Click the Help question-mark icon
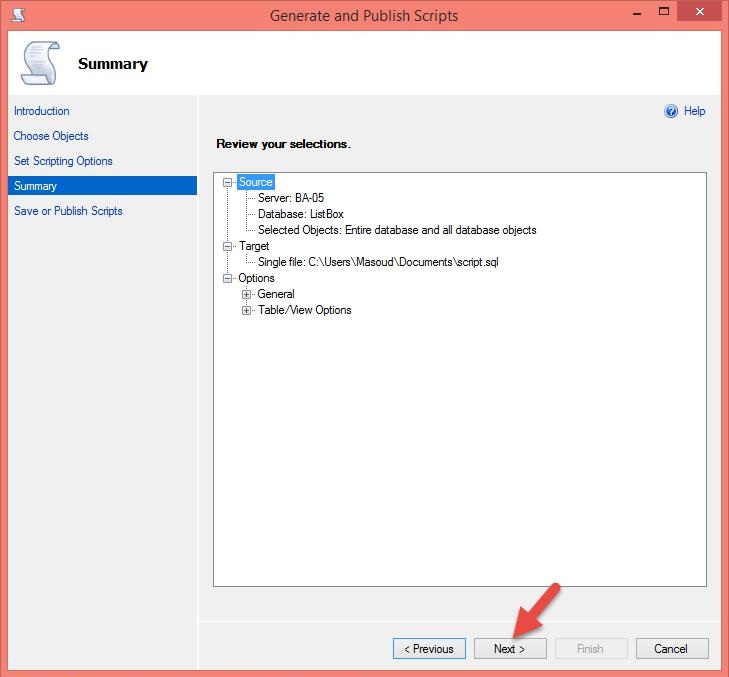This screenshot has height=677, width=729. coord(671,111)
